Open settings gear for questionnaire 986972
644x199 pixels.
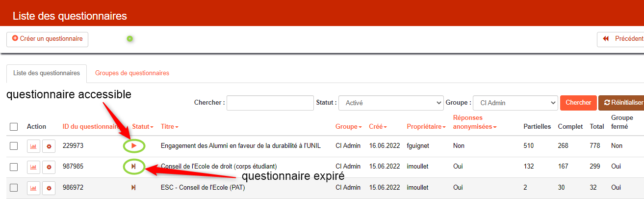[49, 188]
